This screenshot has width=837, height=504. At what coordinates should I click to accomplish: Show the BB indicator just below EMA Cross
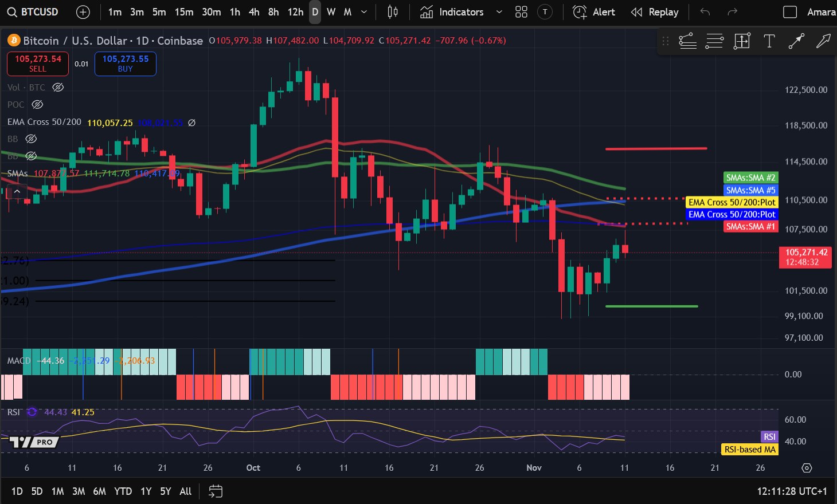pos(31,139)
